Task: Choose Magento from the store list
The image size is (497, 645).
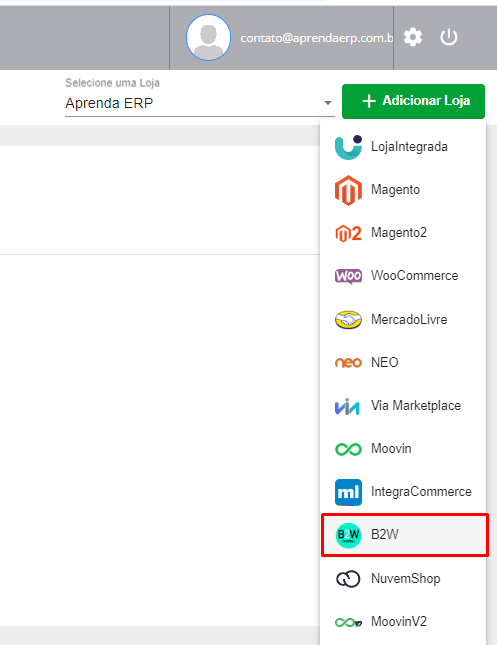Action: (403, 190)
